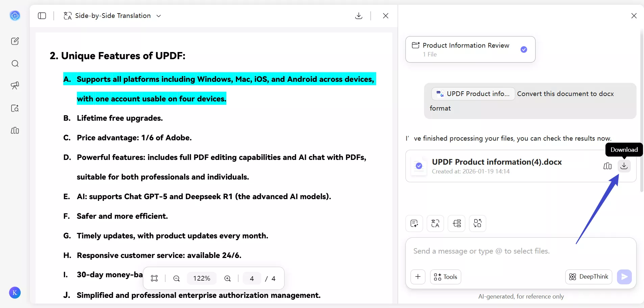
Task: Expand the attachment options with the plus button
Action: pyautogui.click(x=418, y=277)
